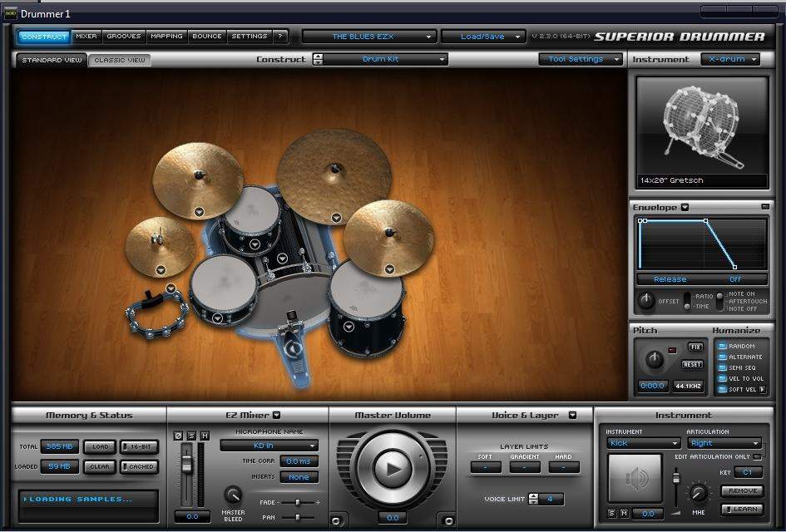Mute the EZ Mixer microphone channel
786x532 pixels.
(205, 436)
